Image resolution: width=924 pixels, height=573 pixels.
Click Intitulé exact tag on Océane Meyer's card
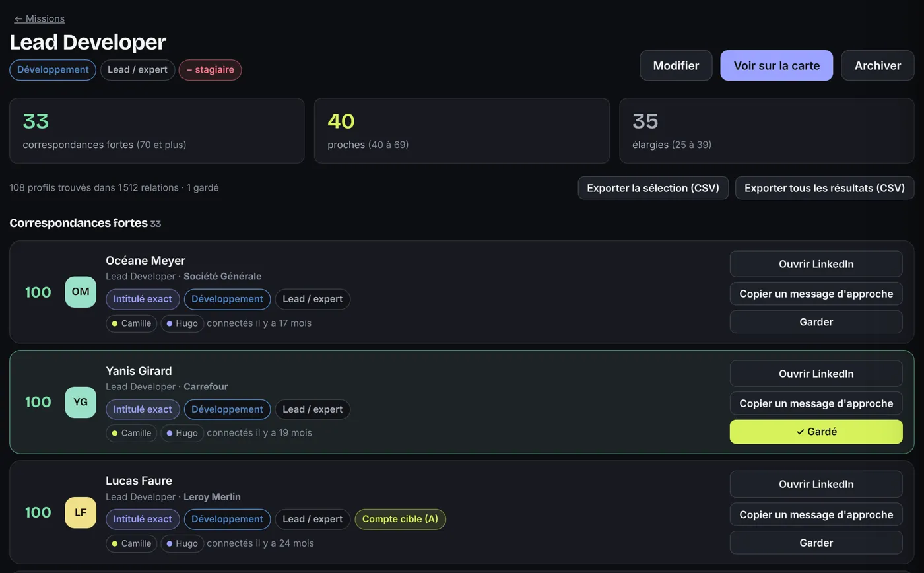point(143,299)
